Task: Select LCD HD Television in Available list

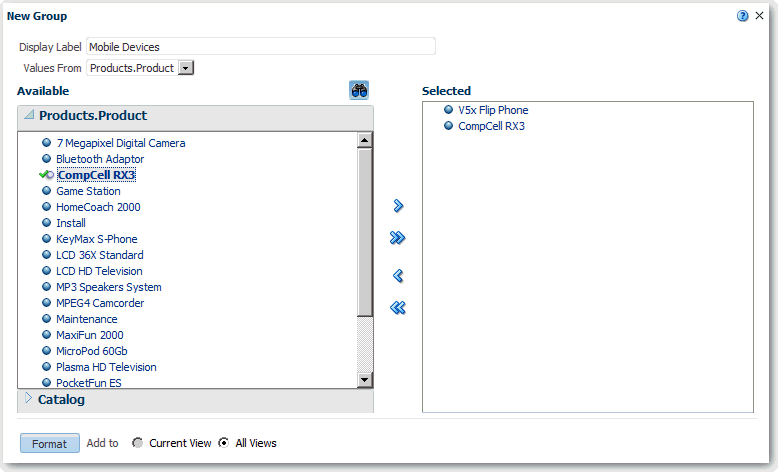Action: point(99,271)
